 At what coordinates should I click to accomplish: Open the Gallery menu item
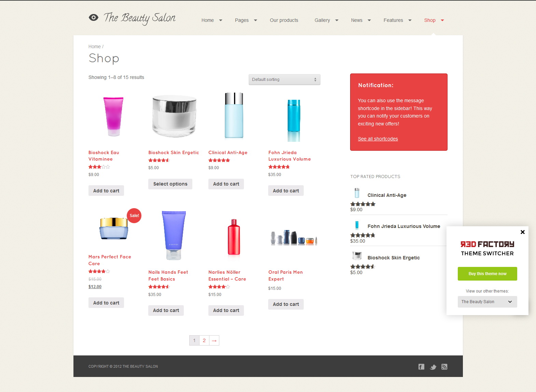tap(322, 20)
